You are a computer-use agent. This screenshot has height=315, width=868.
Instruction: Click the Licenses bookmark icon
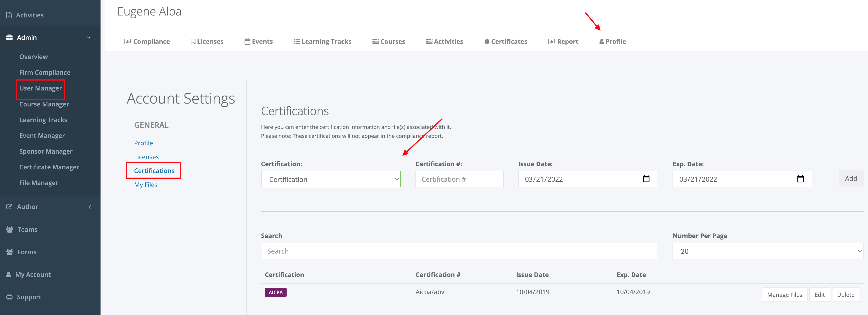coord(193,41)
